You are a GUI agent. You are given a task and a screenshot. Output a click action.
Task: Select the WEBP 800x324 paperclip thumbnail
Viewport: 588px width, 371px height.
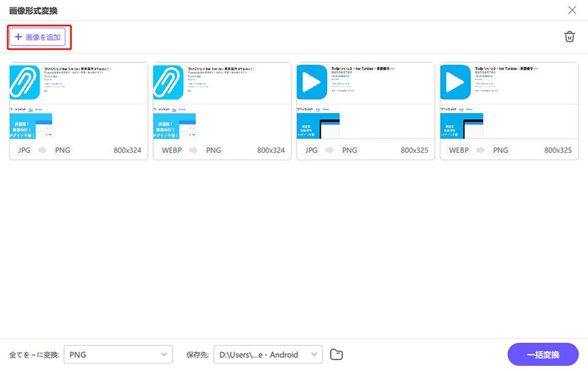[x=222, y=101]
